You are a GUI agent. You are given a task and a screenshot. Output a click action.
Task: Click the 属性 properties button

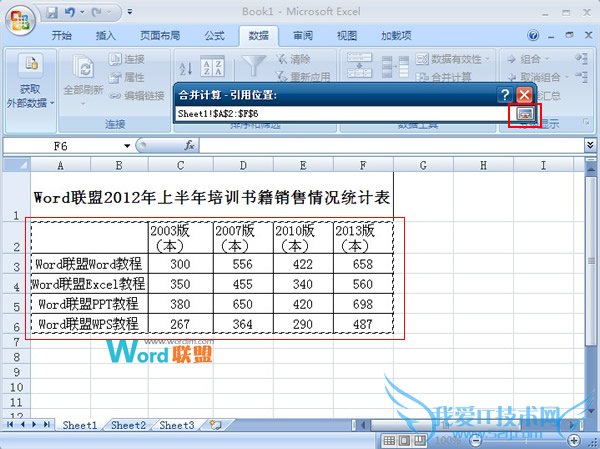click(x=127, y=77)
